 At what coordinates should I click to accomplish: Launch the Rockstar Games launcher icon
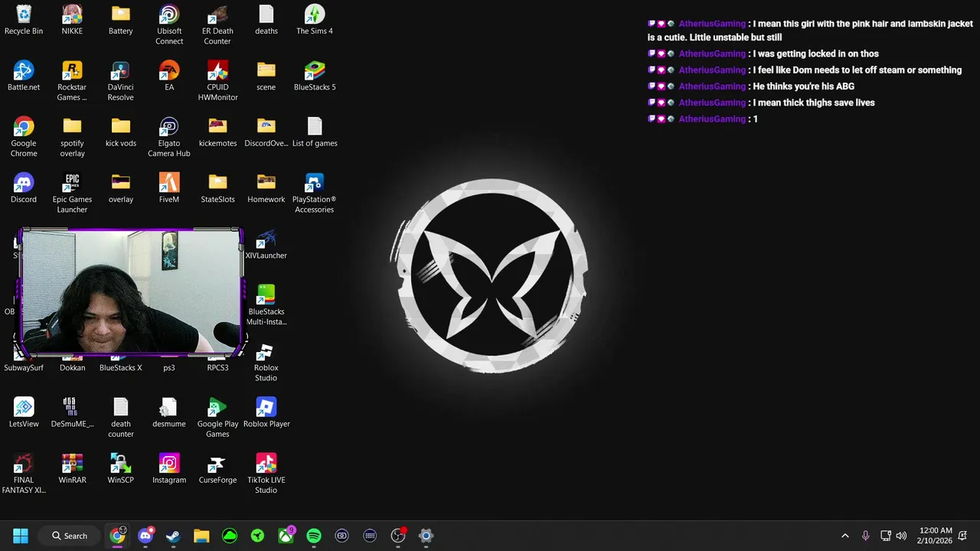click(72, 81)
